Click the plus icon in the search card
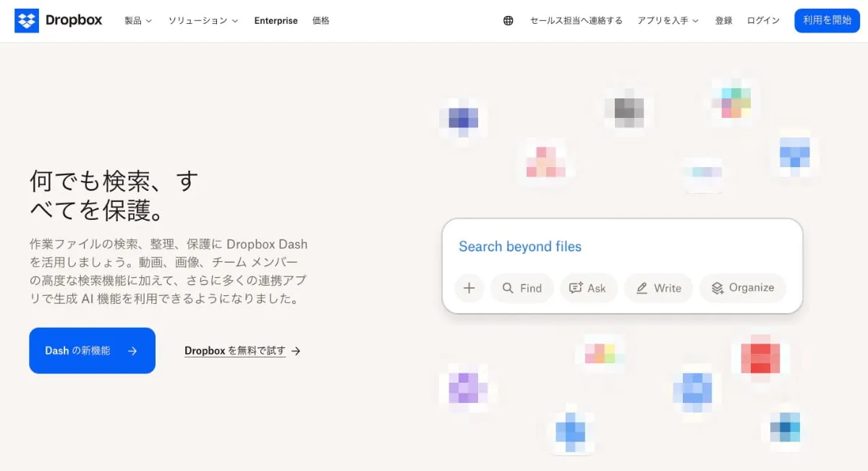 (x=469, y=288)
